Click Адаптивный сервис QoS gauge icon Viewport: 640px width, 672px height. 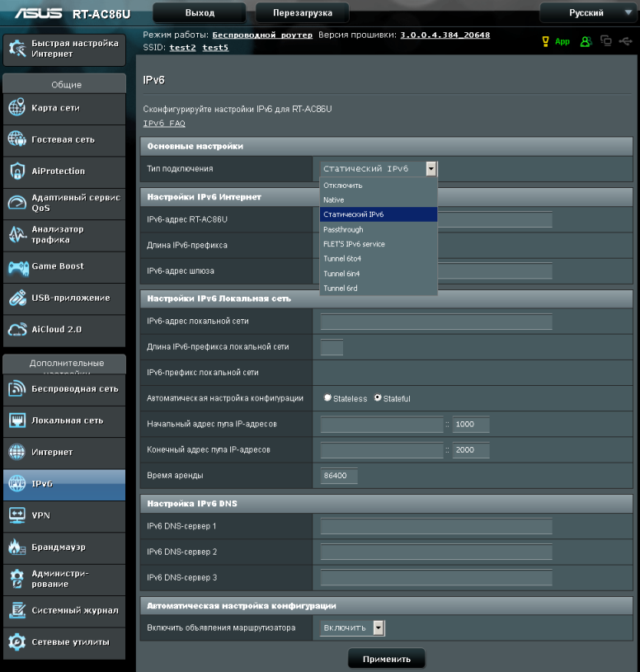(x=17, y=202)
